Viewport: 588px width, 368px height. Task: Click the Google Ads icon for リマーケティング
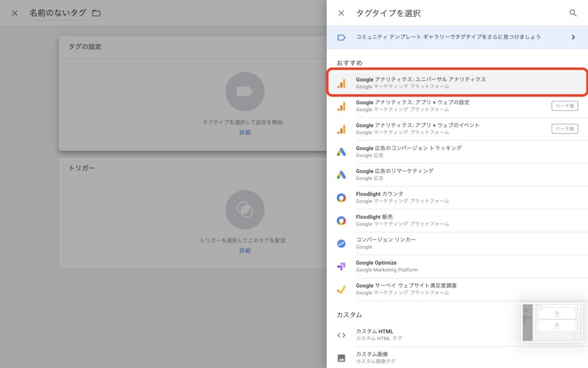coord(341,175)
